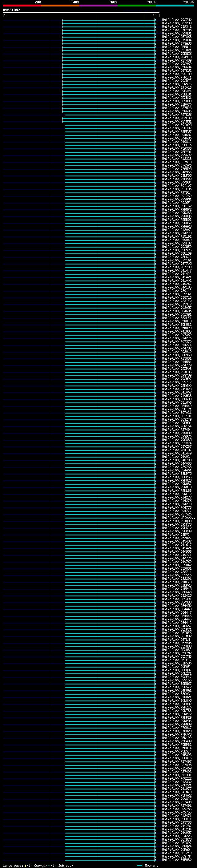The image size is (197, 868).
Task: Click the last hit label UniRef100_B4FQ80
Action: [x=177, y=860]
